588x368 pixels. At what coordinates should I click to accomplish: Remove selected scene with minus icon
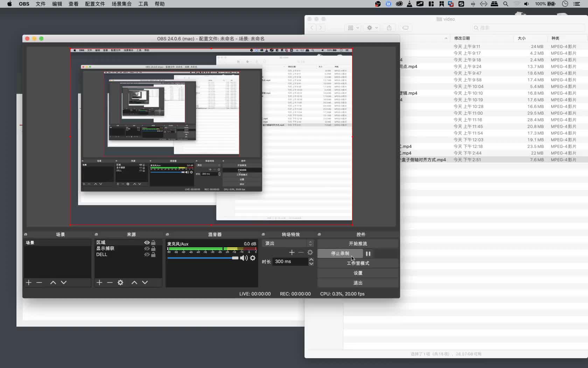(x=39, y=282)
